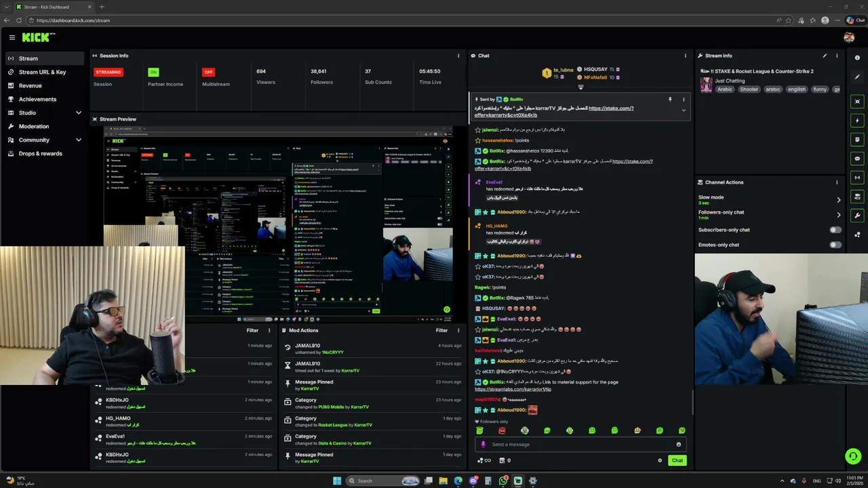
Task: Open Moderation in the sidebar
Action: (45, 126)
